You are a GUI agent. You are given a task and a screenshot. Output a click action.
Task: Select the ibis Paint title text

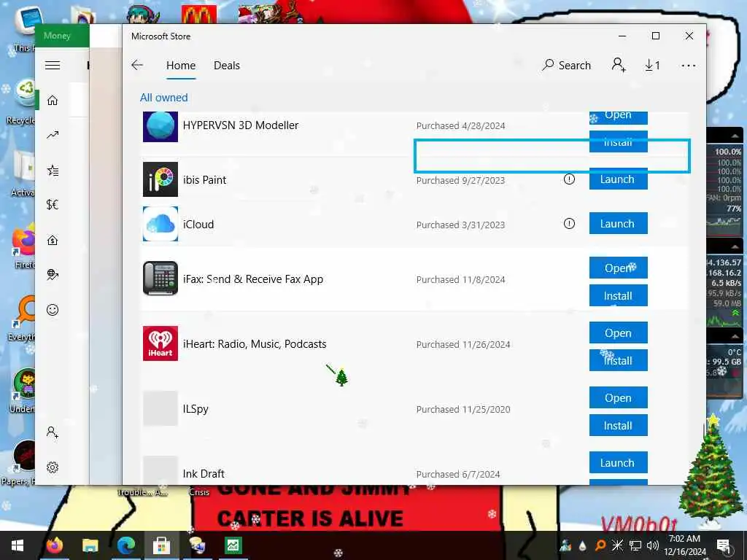204,180
